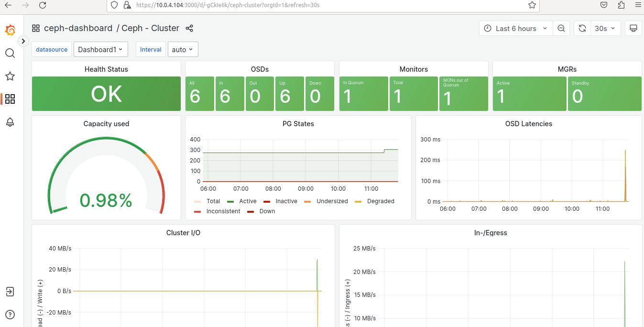Image resolution: width=644 pixels, height=327 pixels.
Task: Go back in the browser
Action: (8, 5)
